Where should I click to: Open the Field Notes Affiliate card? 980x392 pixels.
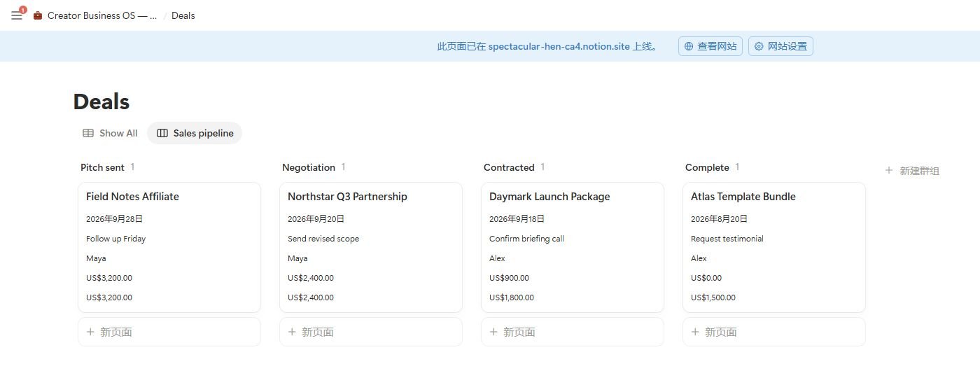[169, 247]
